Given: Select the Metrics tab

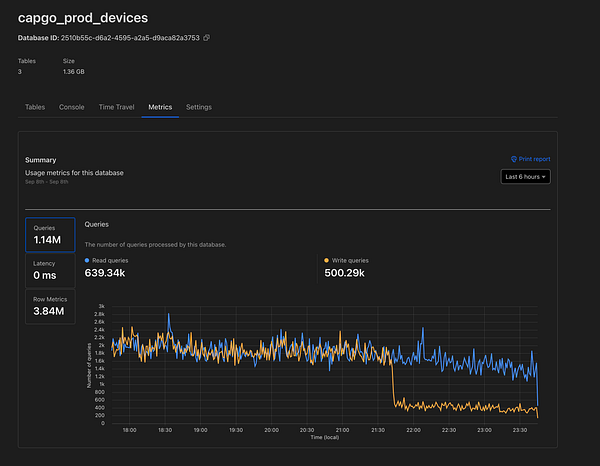Looking at the screenshot, I should (x=160, y=107).
